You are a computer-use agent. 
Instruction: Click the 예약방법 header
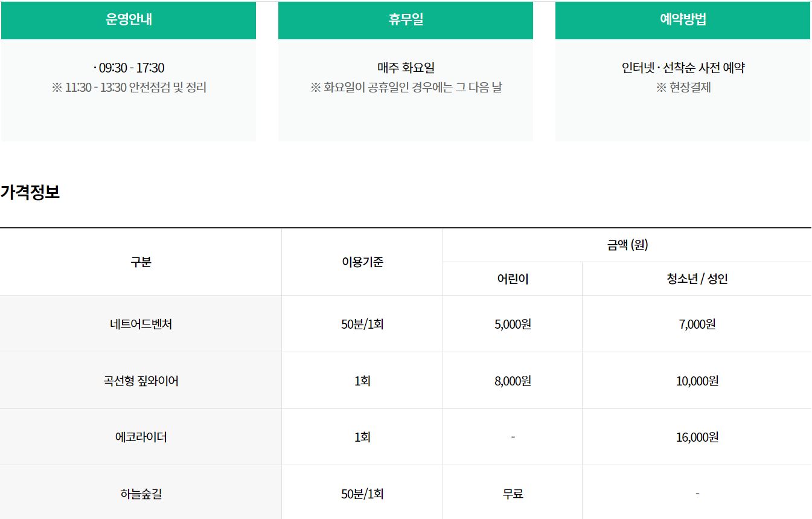(683, 19)
